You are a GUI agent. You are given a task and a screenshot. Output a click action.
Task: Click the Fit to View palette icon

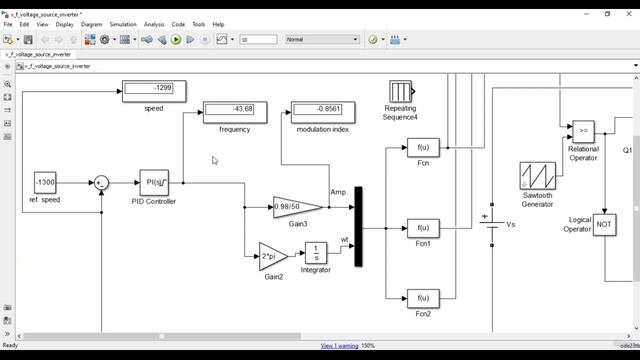click(7, 97)
